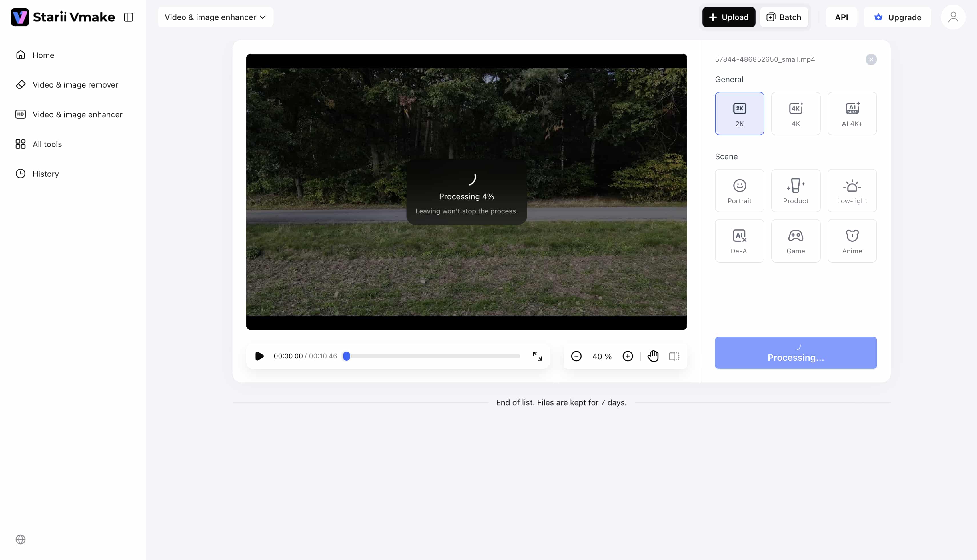Enter fullscreen with the expand arrows icon
The image size is (977, 560).
[x=537, y=356]
